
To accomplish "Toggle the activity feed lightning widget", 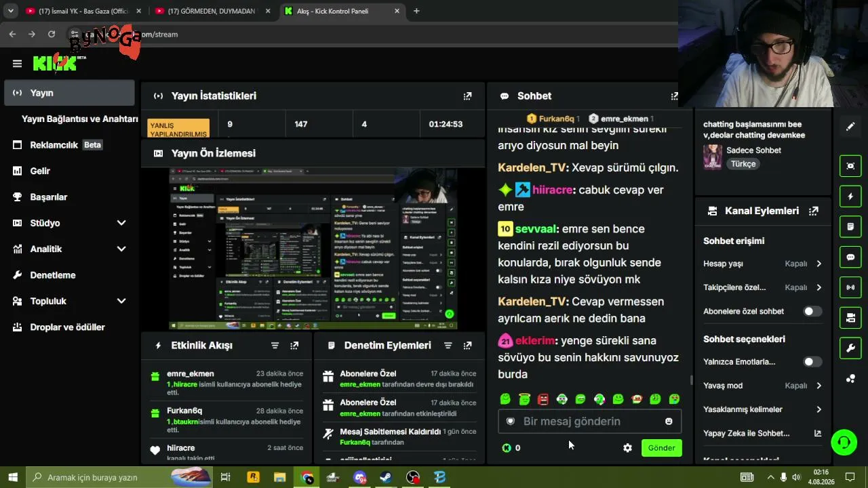I will pos(850,197).
